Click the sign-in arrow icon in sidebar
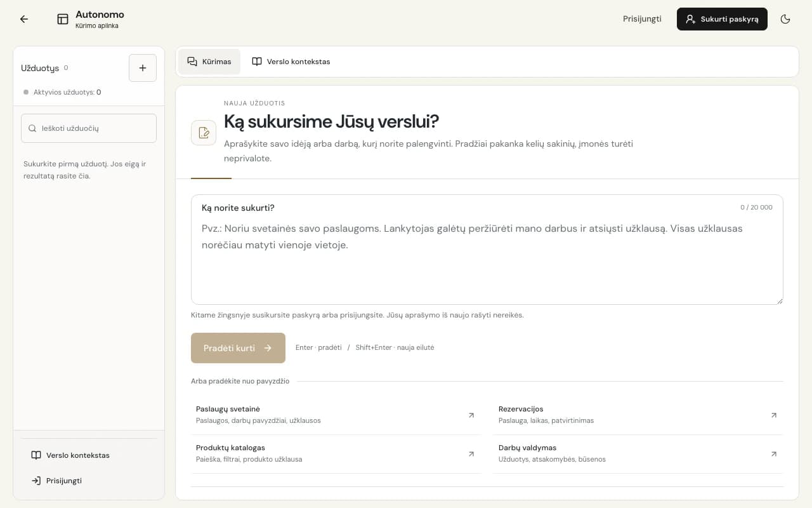Viewport: 812px width, 508px height. point(36,481)
